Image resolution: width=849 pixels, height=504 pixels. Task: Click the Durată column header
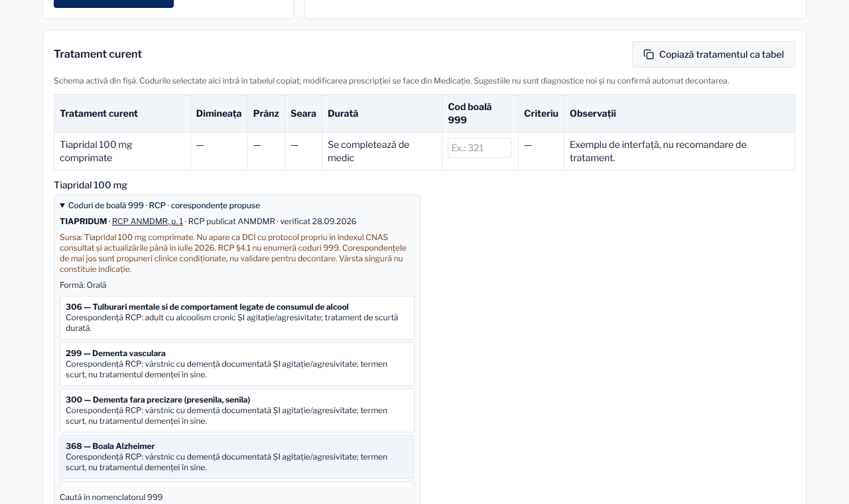click(343, 113)
